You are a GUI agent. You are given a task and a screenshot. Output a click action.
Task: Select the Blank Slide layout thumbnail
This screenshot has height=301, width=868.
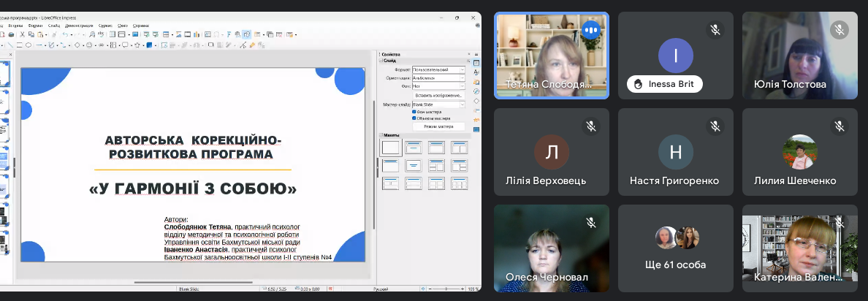(x=390, y=148)
